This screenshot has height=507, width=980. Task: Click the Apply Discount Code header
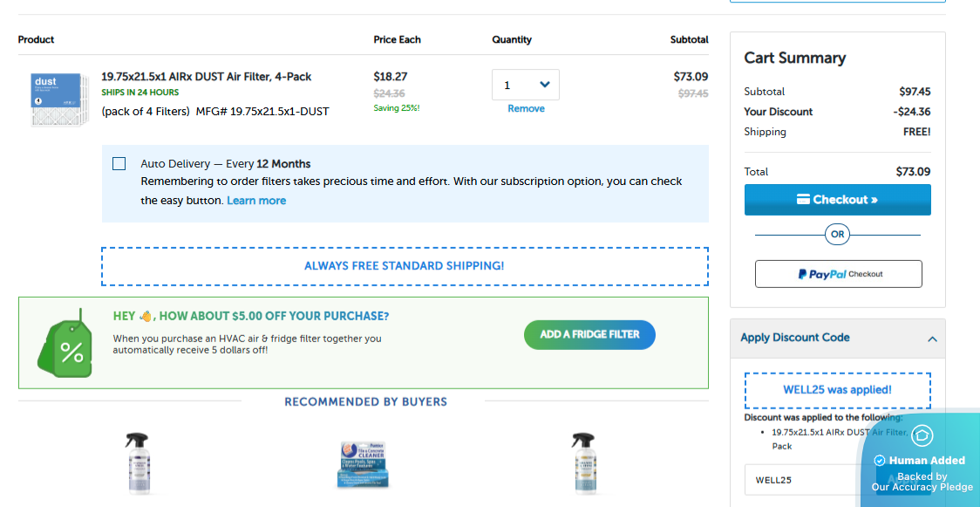pos(794,338)
